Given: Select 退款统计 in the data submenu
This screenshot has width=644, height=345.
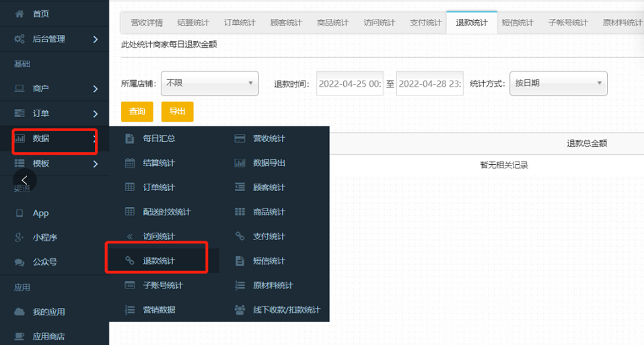Looking at the screenshot, I should (158, 261).
